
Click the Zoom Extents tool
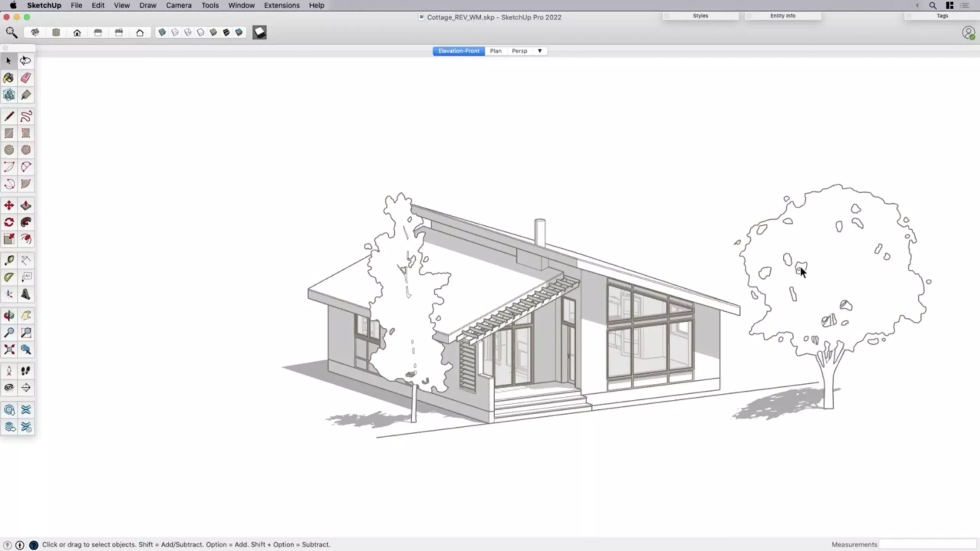coord(9,349)
